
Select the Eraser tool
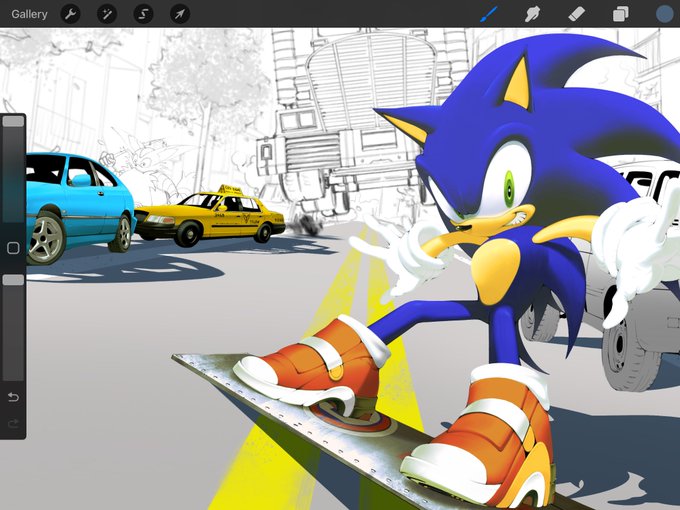[576, 14]
